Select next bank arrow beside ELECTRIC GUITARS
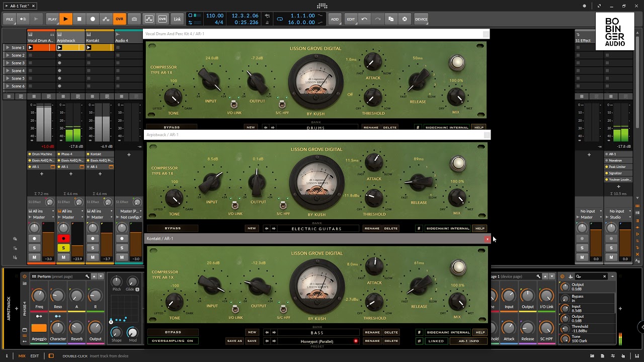Screen dimensions: 644x362 274,228
